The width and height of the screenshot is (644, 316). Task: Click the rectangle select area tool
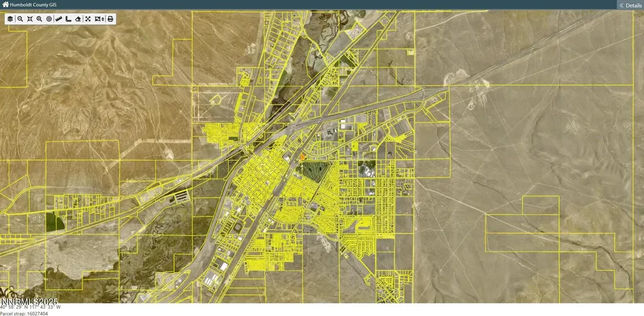coord(97,19)
